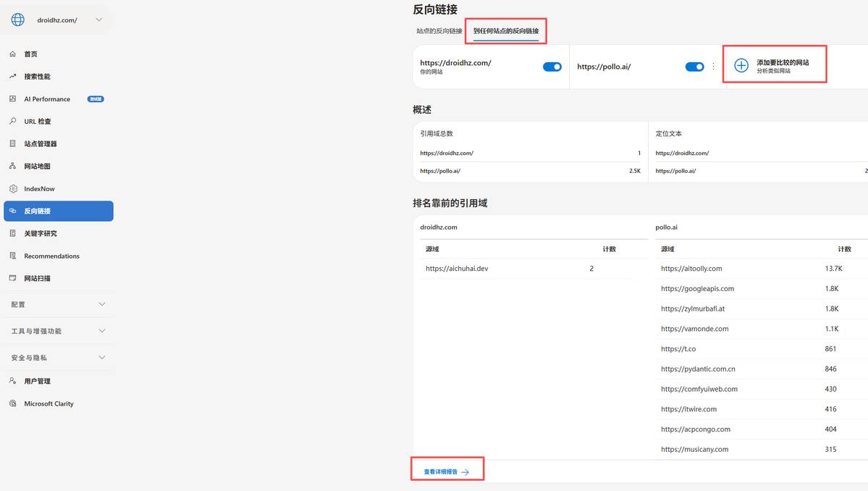Toggle the pollo.ai site switch
The width and height of the screenshot is (868, 491).
(x=694, y=67)
